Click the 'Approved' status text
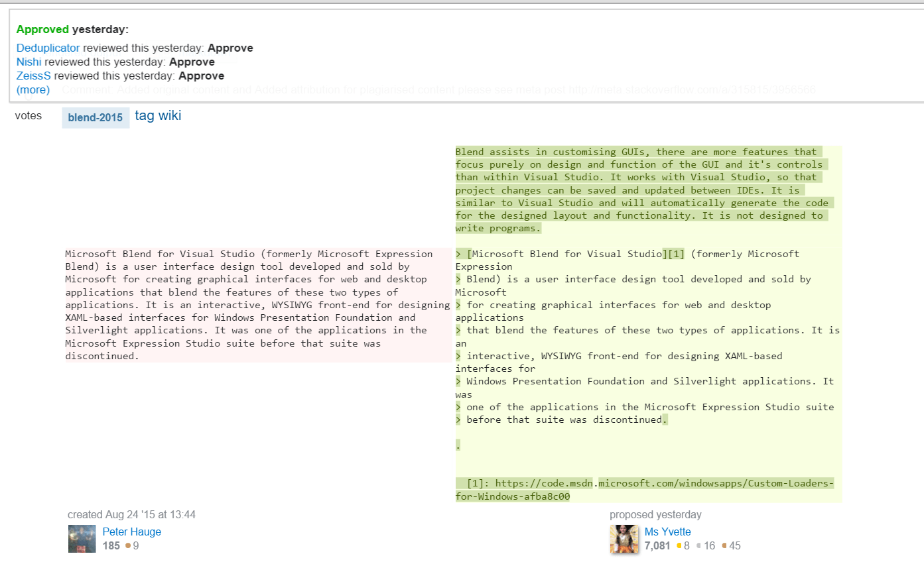Image resolution: width=924 pixels, height=564 pixels. tap(42, 29)
